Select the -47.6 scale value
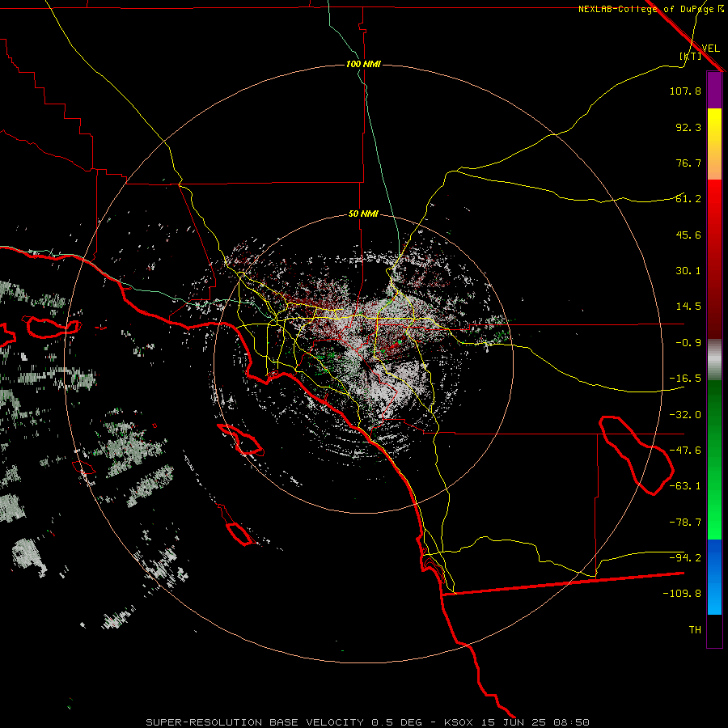Viewport: 728px width, 728px height. (x=685, y=451)
